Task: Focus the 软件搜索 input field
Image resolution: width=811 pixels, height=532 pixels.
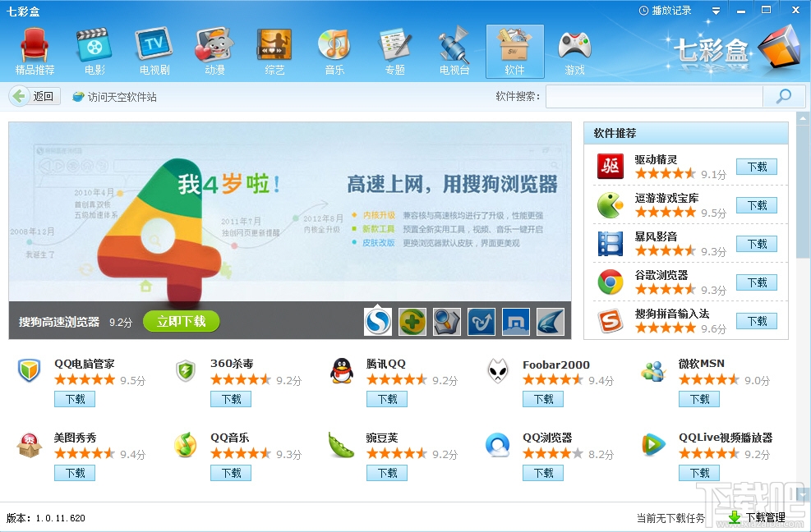Action: [x=654, y=97]
